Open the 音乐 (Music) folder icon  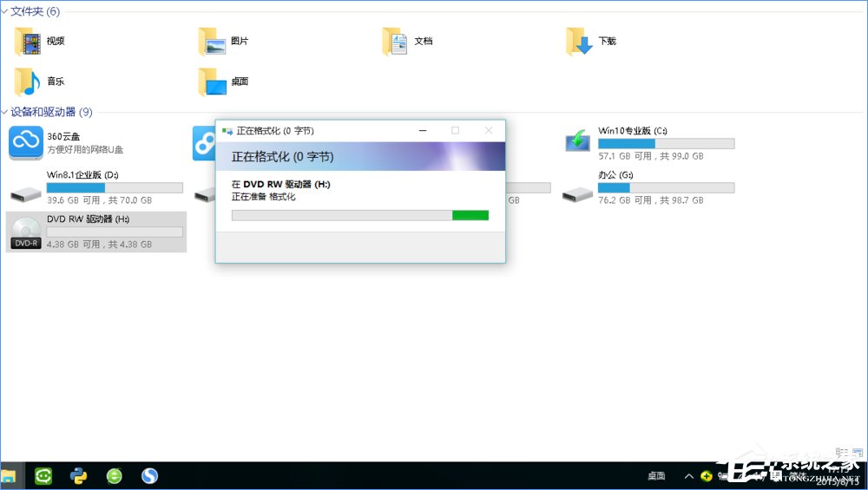click(x=27, y=82)
